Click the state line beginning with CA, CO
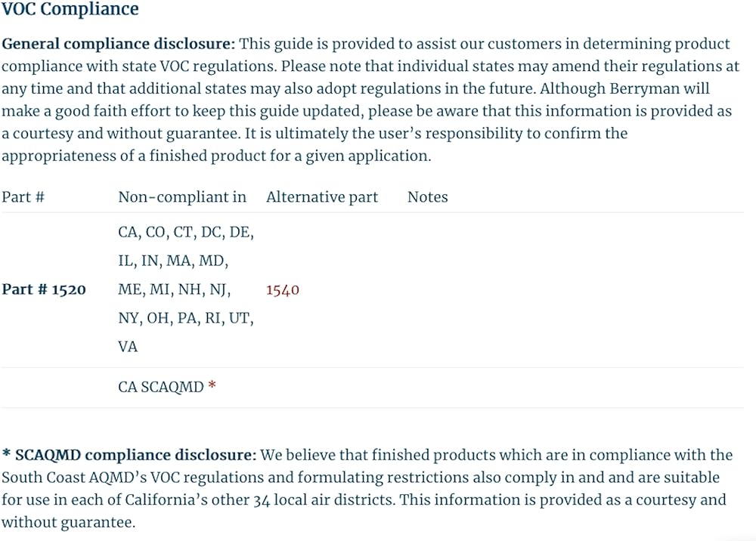The image size is (756, 541). coord(186,233)
